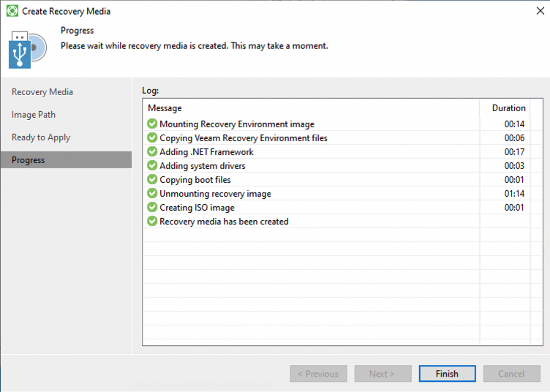The image size is (550, 392).
Task: Click the Veeam app icon in title bar
Action: pyautogui.click(x=12, y=11)
